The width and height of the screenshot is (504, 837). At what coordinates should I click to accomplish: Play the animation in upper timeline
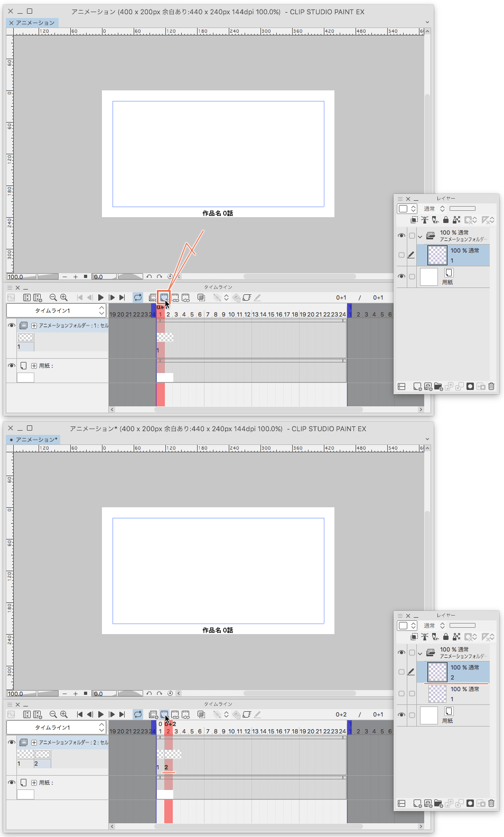[101, 297]
